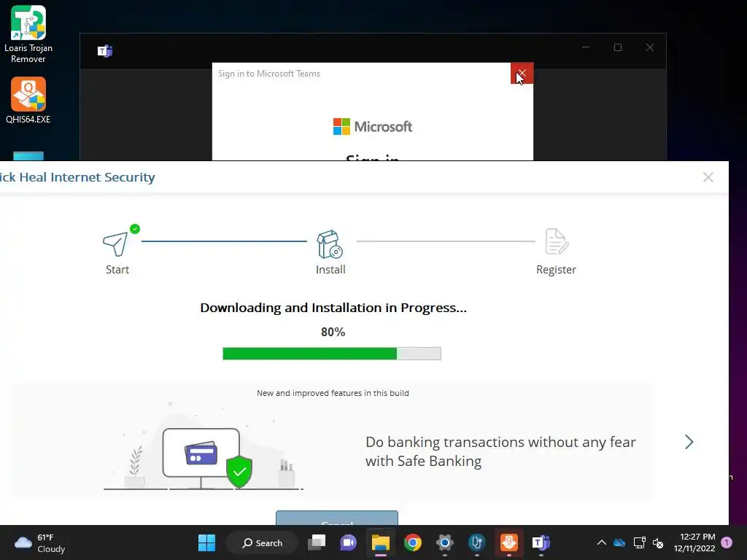Screen dimensions: 747x560
Task: Close the Quick Heal installer window
Action: (708, 177)
